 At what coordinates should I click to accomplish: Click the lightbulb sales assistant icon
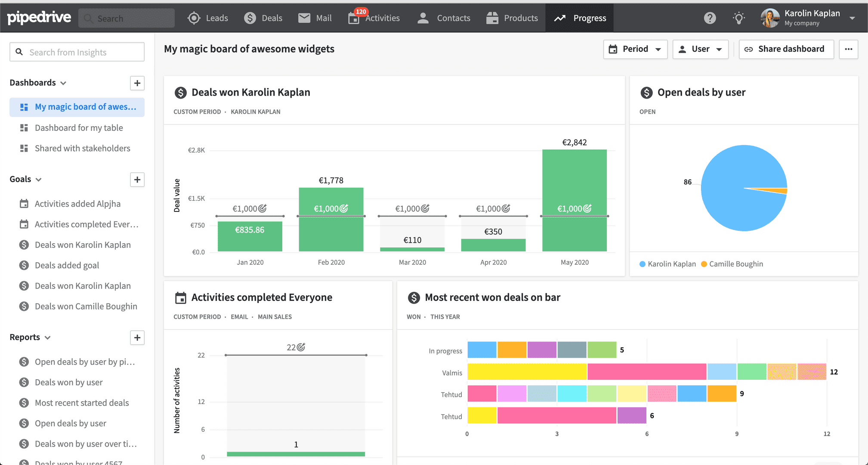[x=739, y=18]
